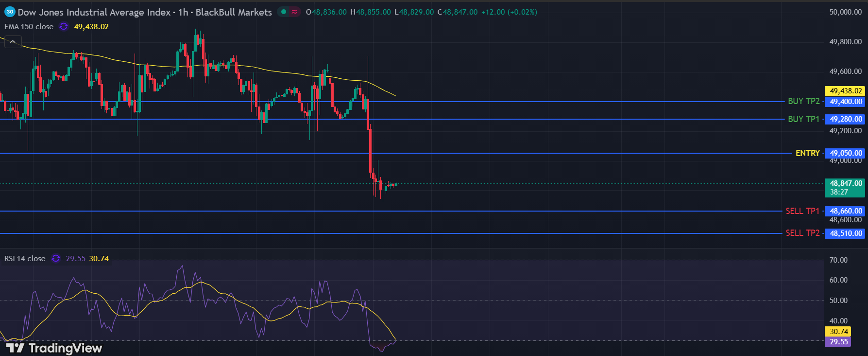Open the TradingView logo link
The height and width of the screenshot is (356, 868).
tap(54, 348)
